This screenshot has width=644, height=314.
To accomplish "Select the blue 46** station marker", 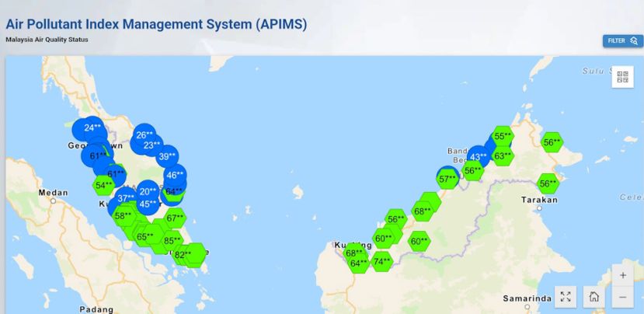I will 175,176.
